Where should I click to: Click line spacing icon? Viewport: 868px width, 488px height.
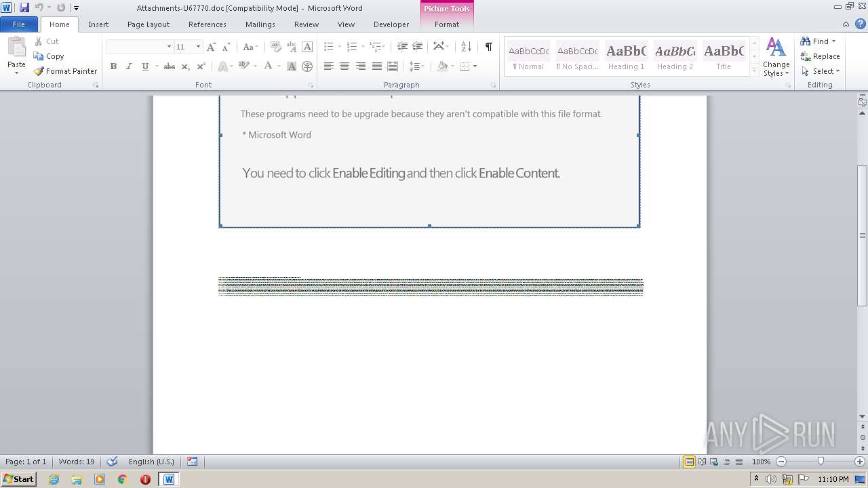(414, 66)
